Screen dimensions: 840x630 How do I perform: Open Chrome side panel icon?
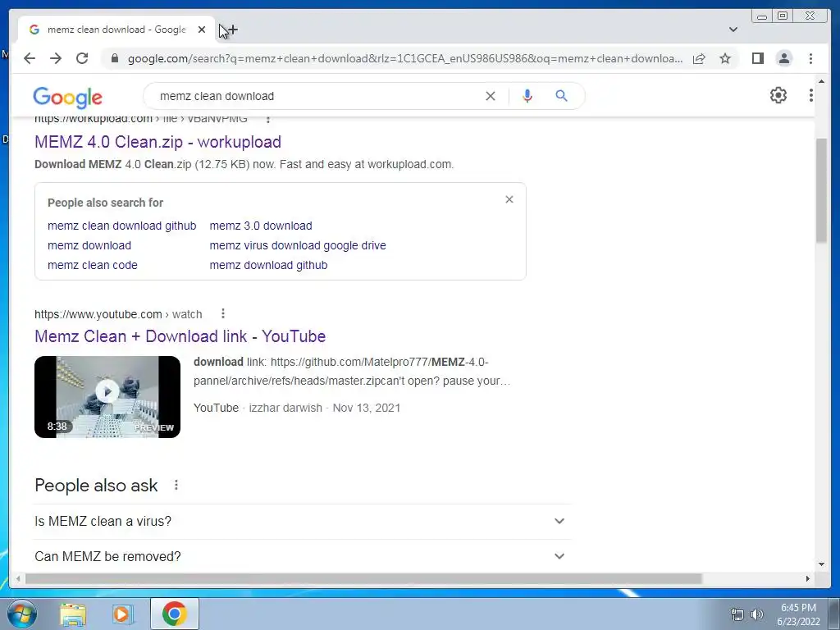pos(757,58)
